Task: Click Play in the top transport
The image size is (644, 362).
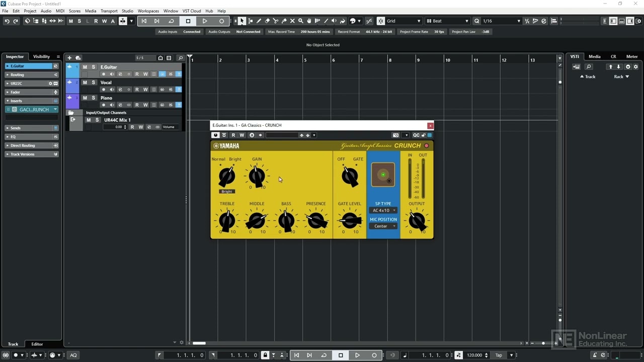Action: click(205, 21)
